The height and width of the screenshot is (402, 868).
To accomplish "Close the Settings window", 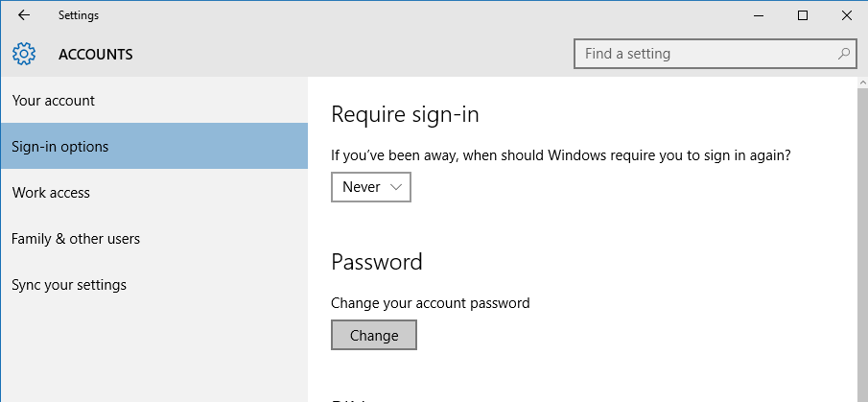I will [846, 15].
